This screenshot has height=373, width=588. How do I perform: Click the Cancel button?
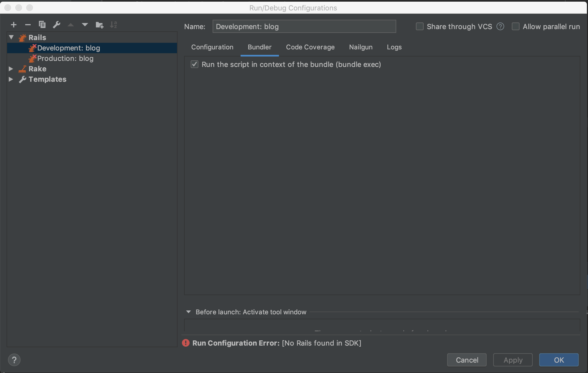click(467, 360)
